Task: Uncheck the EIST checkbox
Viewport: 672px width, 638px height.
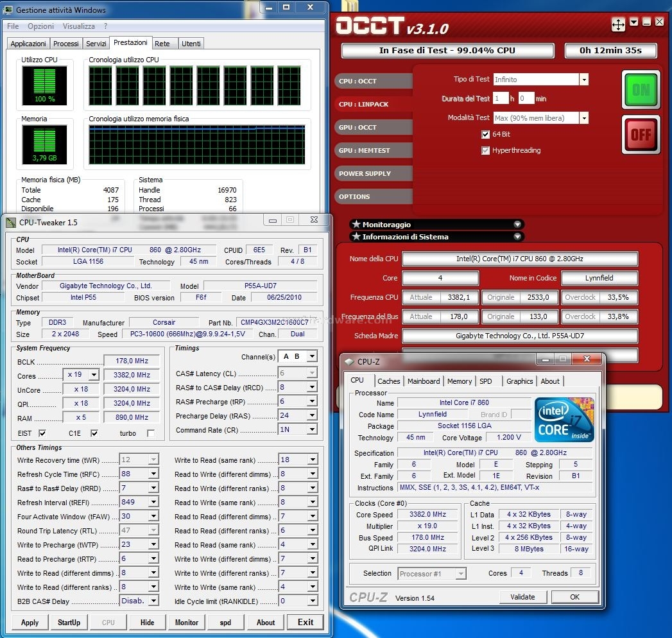Action: coord(42,433)
